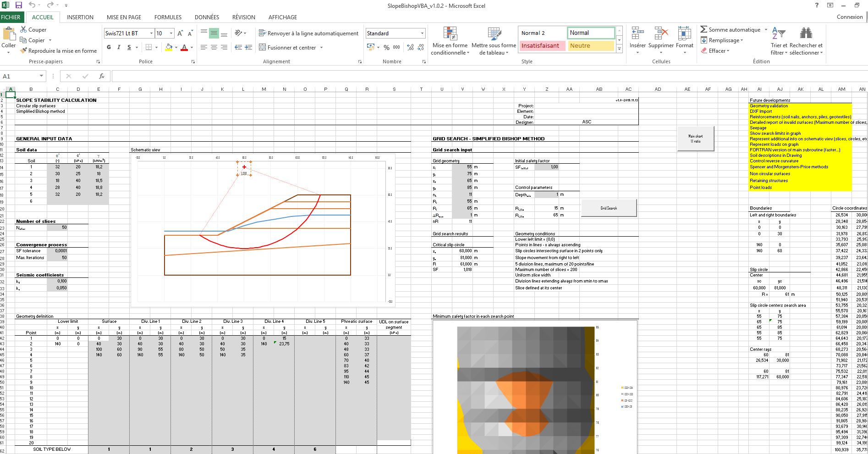The width and height of the screenshot is (868, 454).
Task: Select the Insatisfaisant cell style
Action: [542, 45]
